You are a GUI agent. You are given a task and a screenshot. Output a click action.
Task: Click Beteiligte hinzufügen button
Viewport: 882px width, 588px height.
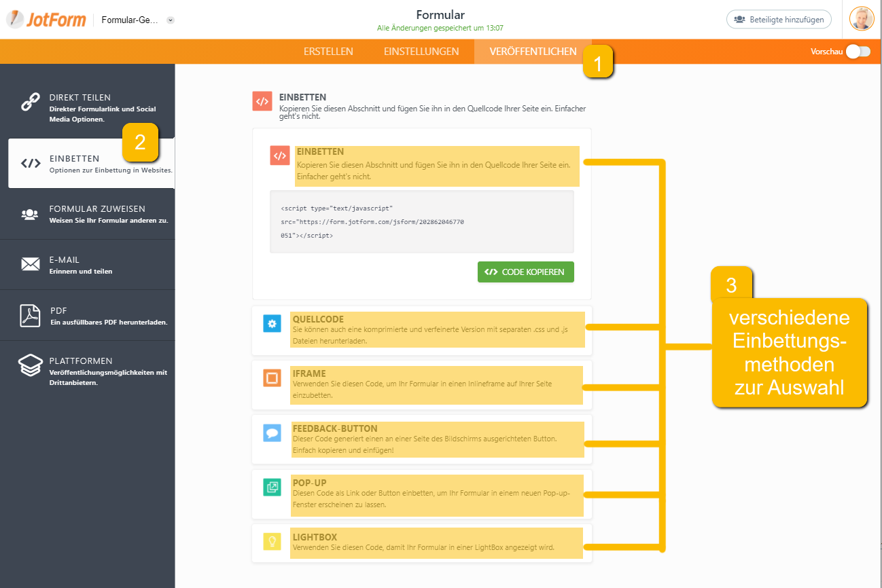coord(779,20)
